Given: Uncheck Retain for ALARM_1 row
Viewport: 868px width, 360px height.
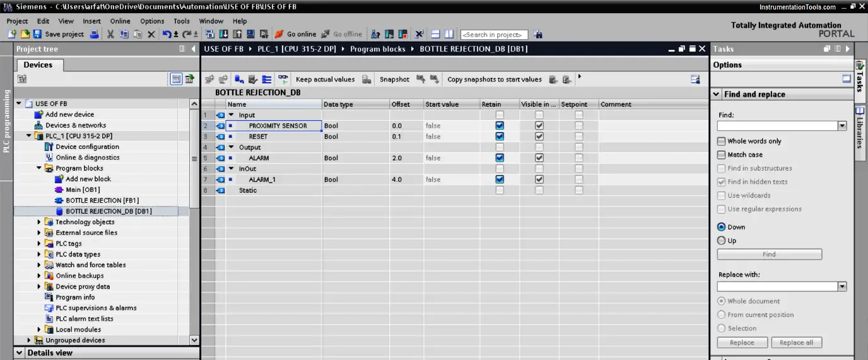Looking at the screenshot, I should coord(500,179).
